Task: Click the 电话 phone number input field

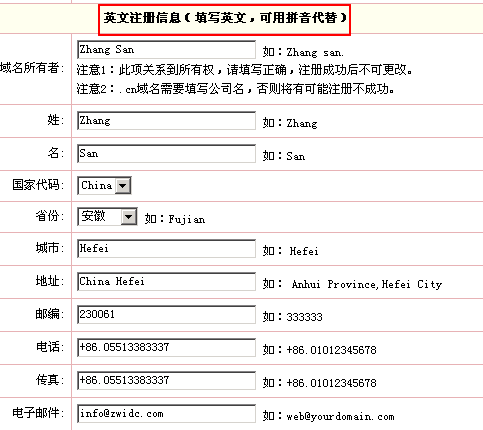Action: (x=166, y=348)
